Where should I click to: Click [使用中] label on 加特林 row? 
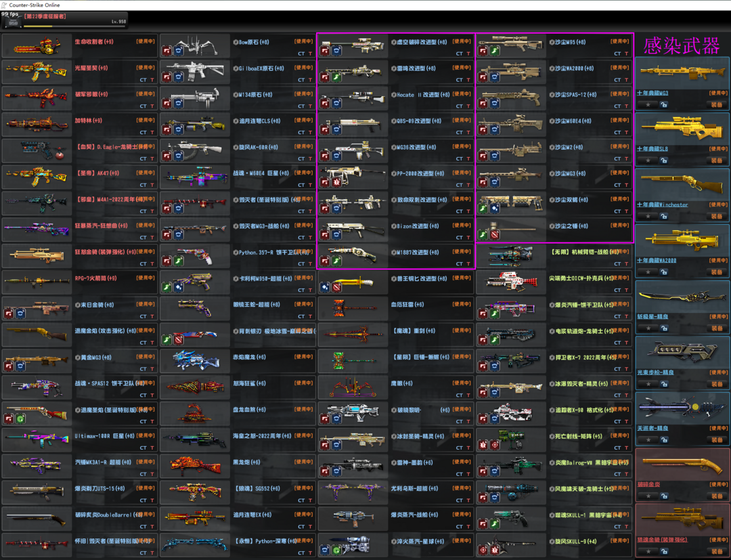(146, 121)
